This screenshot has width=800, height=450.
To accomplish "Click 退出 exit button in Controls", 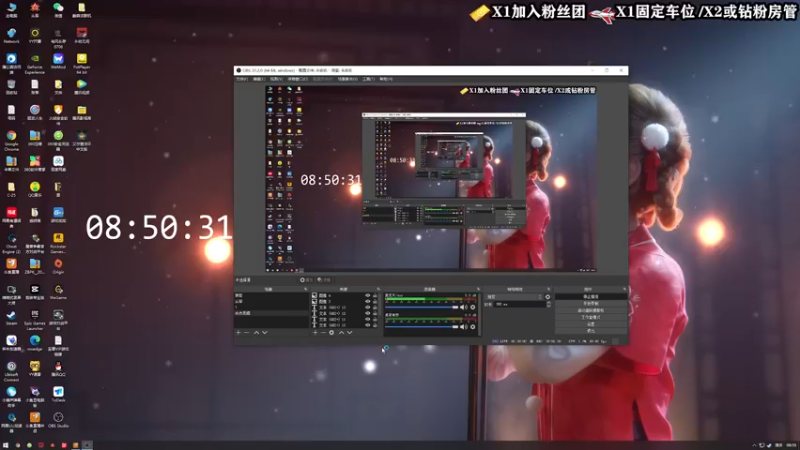I will point(591,331).
